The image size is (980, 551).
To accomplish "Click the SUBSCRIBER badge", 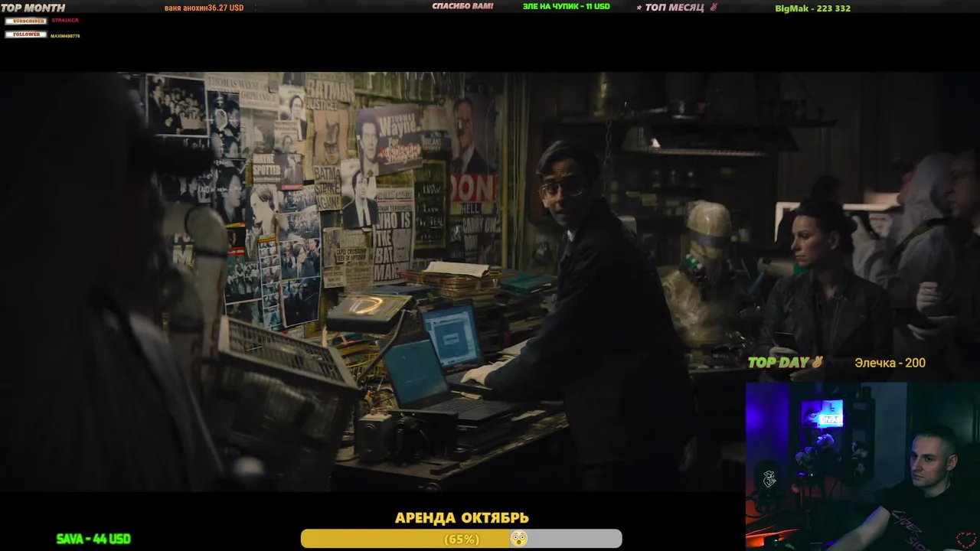I will (26, 21).
